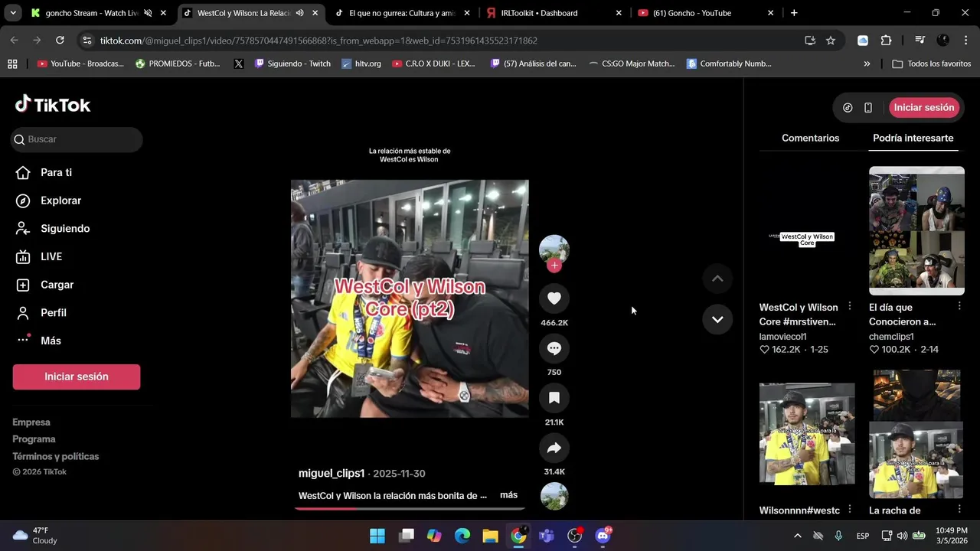Bookmark the video with the save icon
The image size is (980, 551).
coord(554,398)
